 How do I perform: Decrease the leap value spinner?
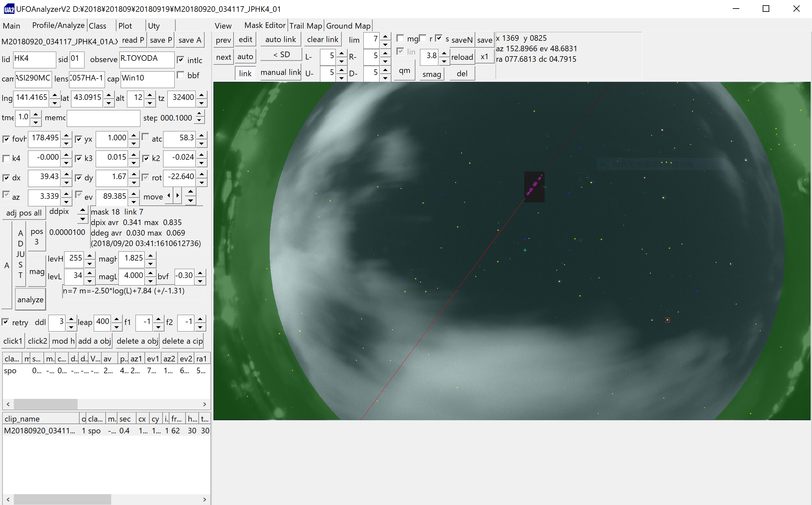pos(116,327)
